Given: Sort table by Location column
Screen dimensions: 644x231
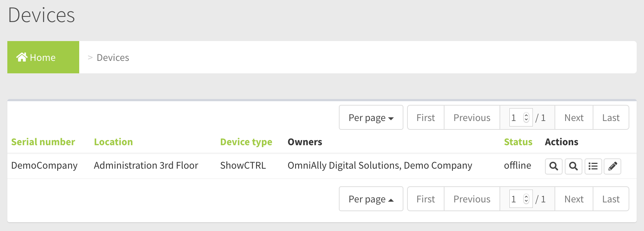Looking at the screenshot, I should click(x=113, y=142).
